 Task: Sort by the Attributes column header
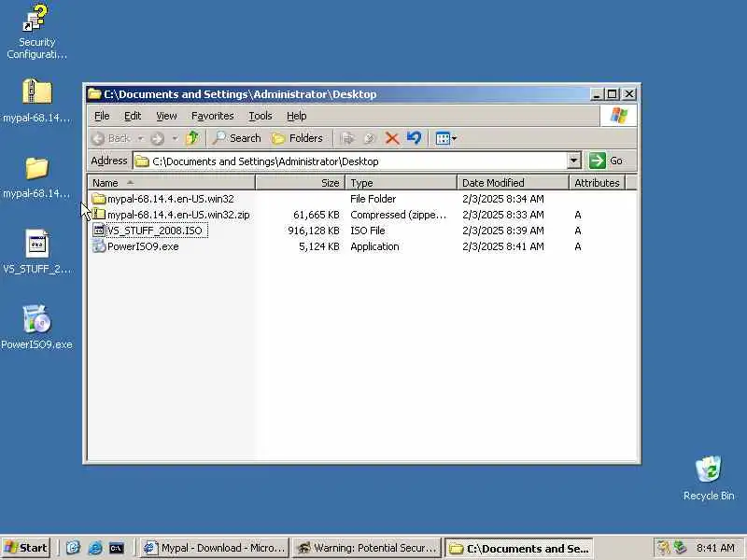point(597,183)
